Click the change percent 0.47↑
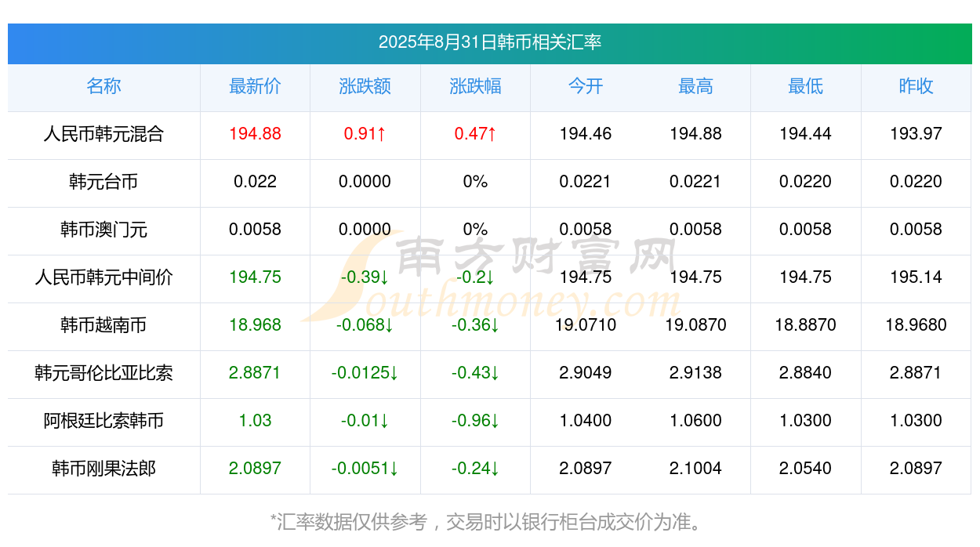Image resolution: width=980 pixels, height=547 pixels. tap(475, 134)
